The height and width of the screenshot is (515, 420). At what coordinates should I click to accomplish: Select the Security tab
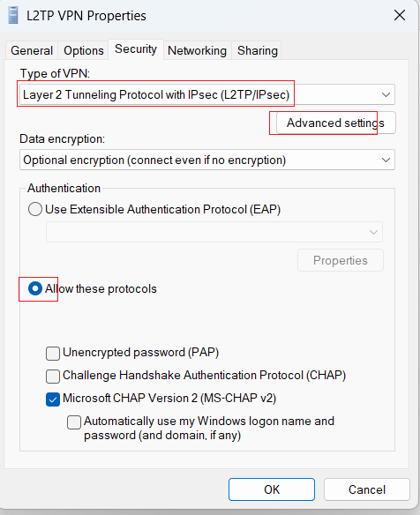[136, 49]
